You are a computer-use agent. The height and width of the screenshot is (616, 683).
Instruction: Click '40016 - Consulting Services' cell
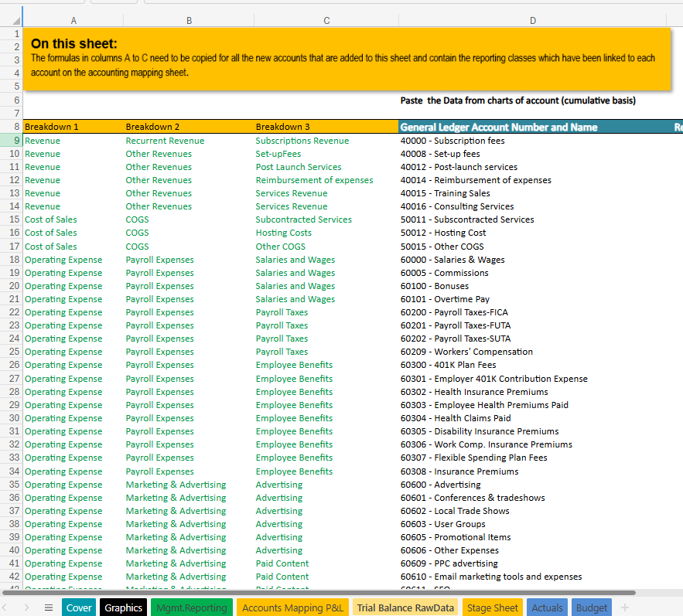click(x=533, y=206)
